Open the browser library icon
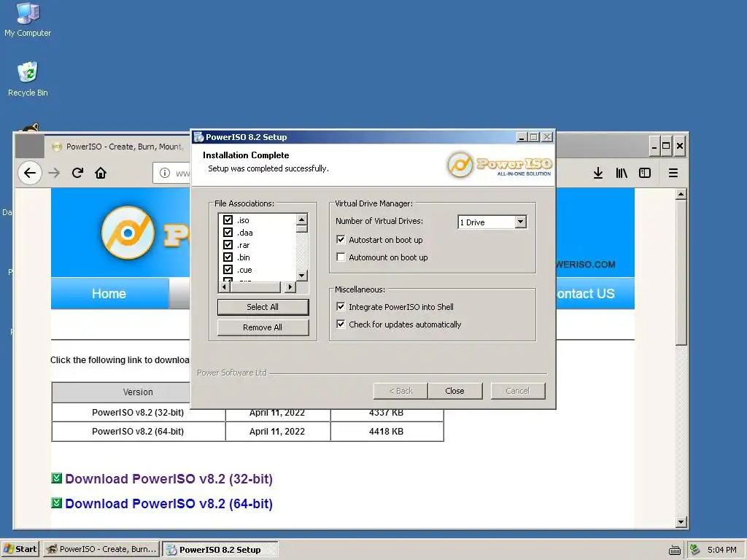This screenshot has height=560, width=747. [622, 173]
